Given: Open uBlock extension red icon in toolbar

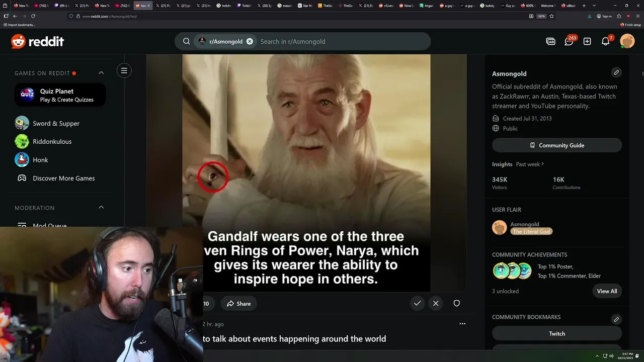Looking at the screenshot, I should (628, 16).
